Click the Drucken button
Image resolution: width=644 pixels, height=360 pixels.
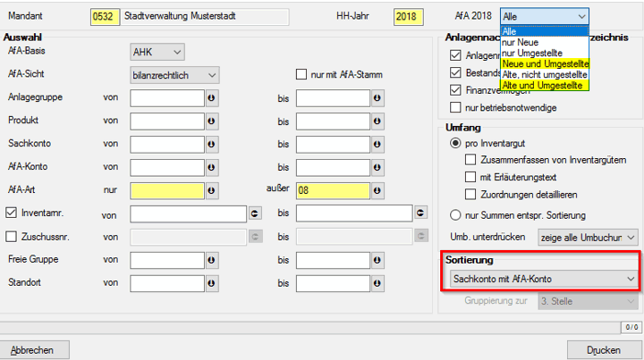[604, 349]
